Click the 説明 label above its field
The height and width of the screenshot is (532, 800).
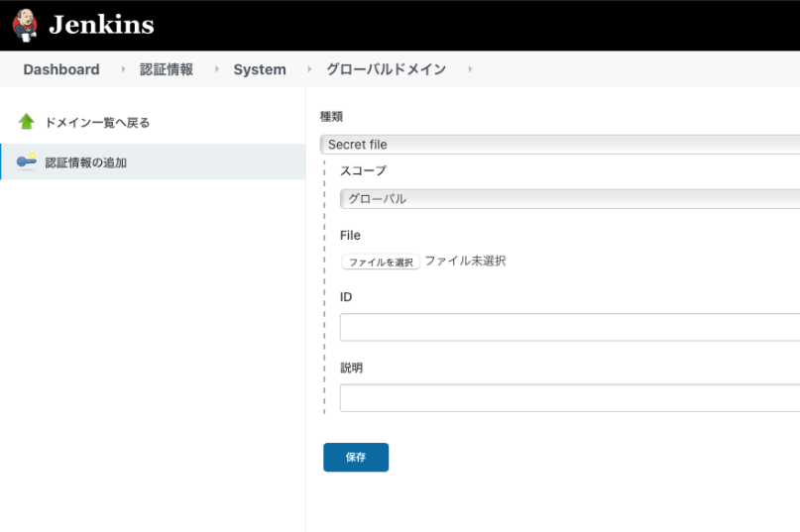pyautogui.click(x=352, y=368)
